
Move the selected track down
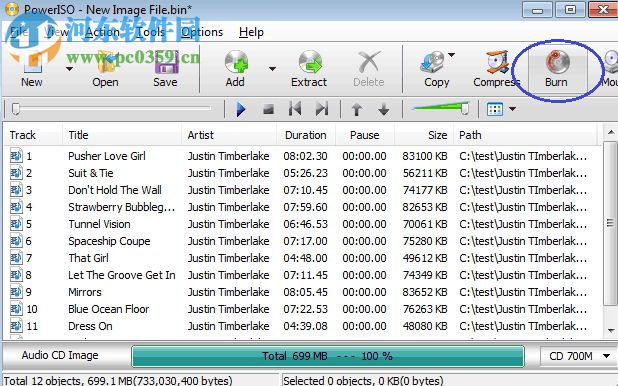[x=384, y=109]
